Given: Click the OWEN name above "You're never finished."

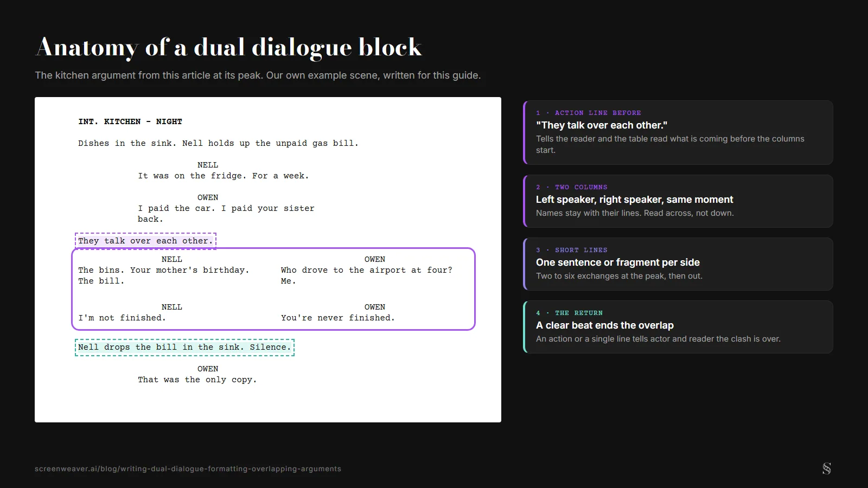Looking at the screenshot, I should pos(375,307).
